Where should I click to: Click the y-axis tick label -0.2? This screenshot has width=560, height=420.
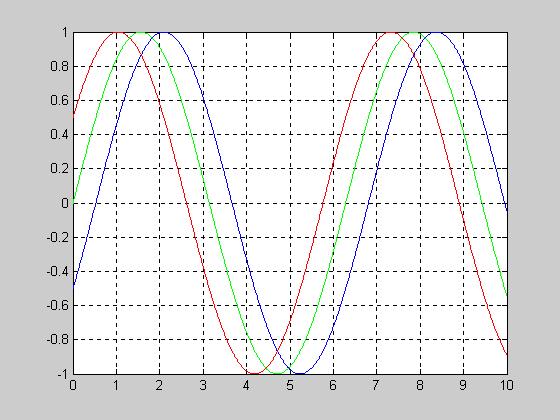pyautogui.click(x=58, y=237)
